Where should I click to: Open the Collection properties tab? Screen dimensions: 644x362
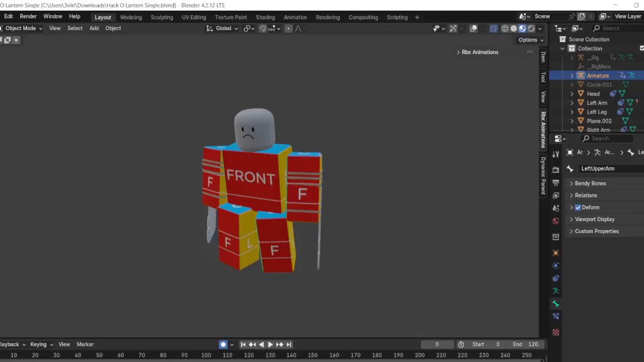(x=556, y=237)
